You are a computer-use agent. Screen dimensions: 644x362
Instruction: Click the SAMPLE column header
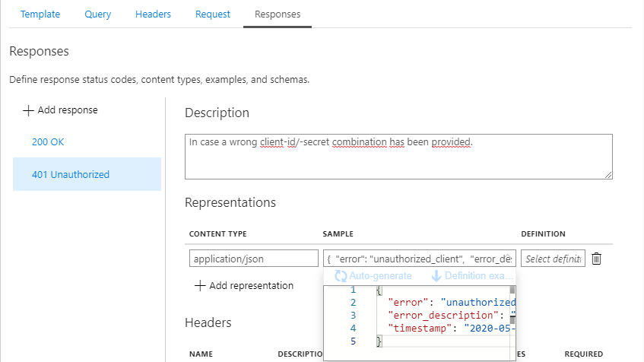coord(338,233)
